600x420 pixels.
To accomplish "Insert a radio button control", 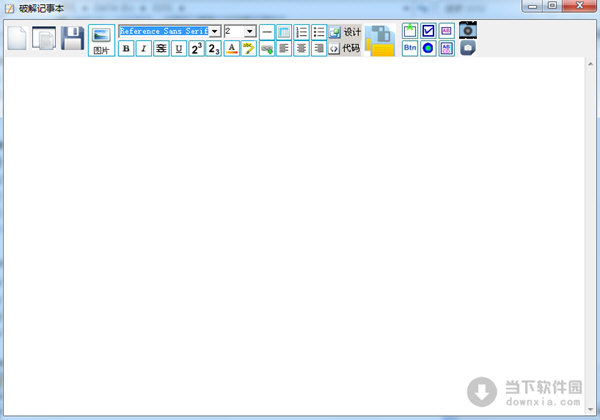I will (x=428, y=48).
